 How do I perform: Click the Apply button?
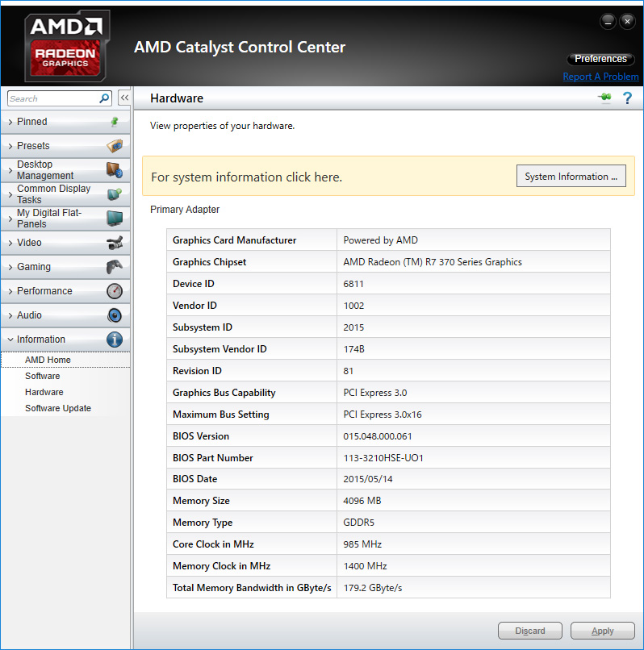tap(603, 631)
